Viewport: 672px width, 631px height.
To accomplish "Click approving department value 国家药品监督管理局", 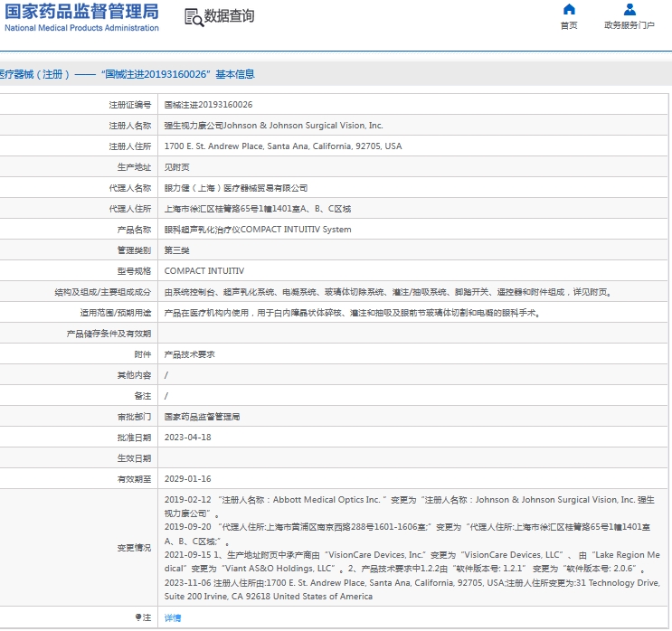I will tap(202, 417).
